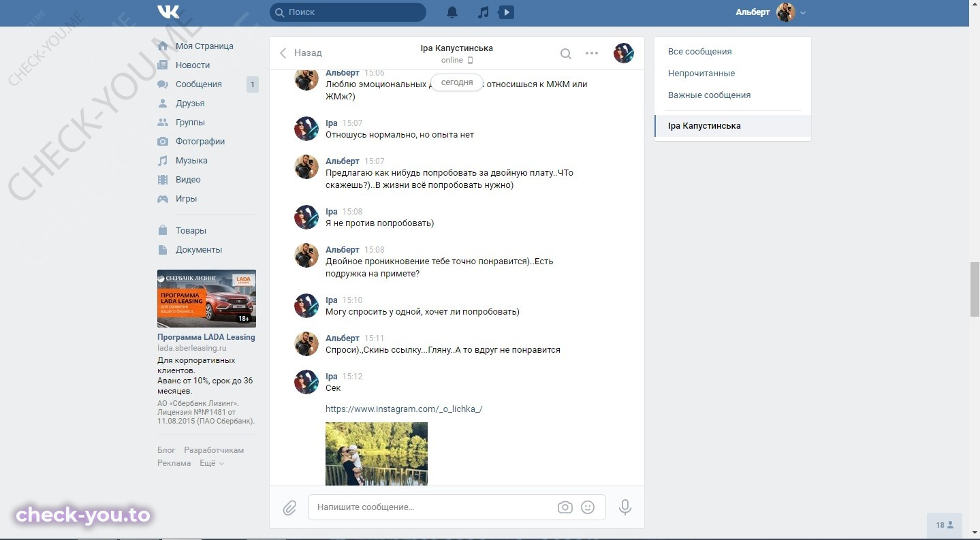Open the notifications bell
The image size is (980, 540).
tap(452, 12)
